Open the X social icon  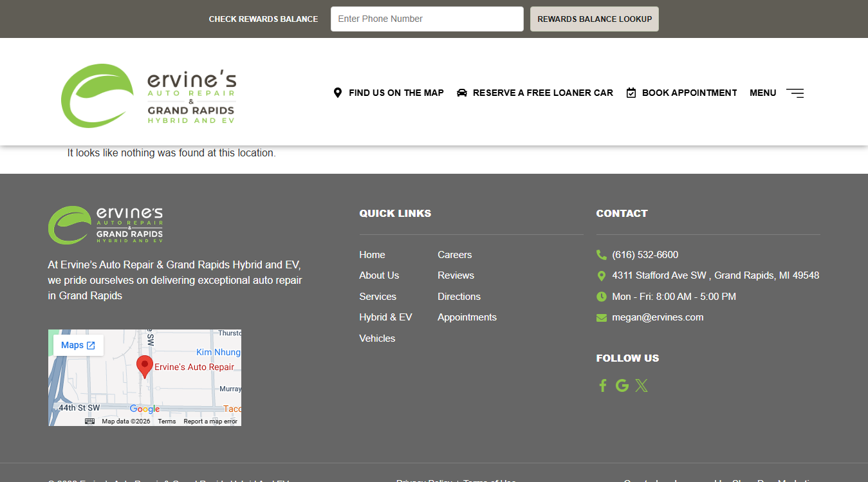pyautogui.click(x=642, y=385)
